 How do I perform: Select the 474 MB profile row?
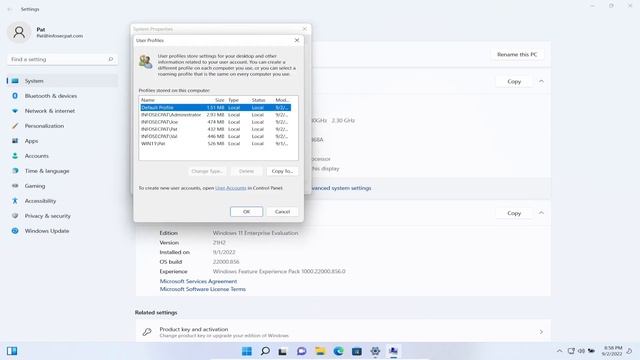(x=216, y=122)
